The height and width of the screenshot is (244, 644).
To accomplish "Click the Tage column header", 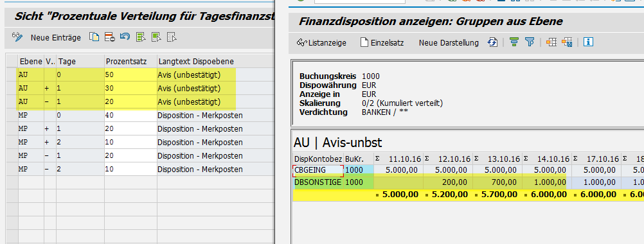I will point(80,62).
